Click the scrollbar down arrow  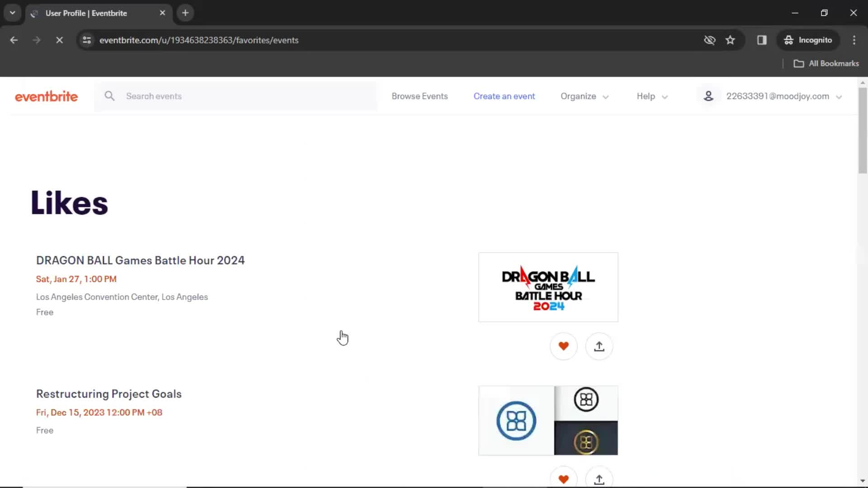(x=863, y=481)
